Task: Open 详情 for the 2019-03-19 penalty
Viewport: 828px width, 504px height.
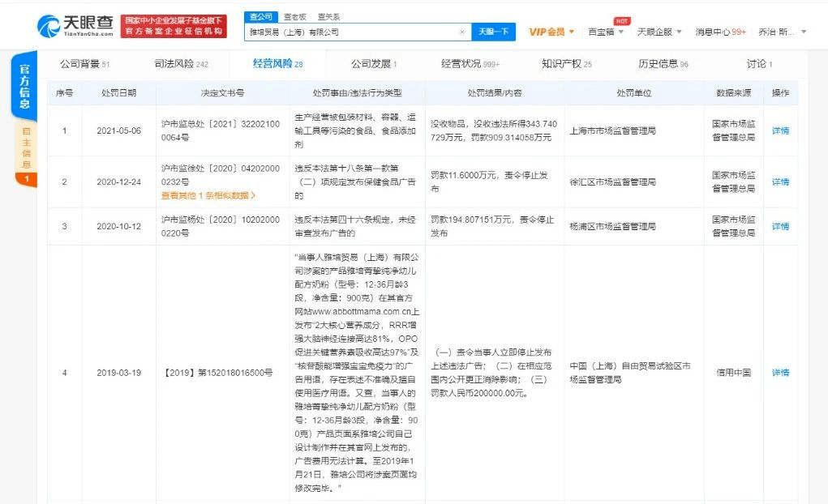Action: [x=780, y=372]
